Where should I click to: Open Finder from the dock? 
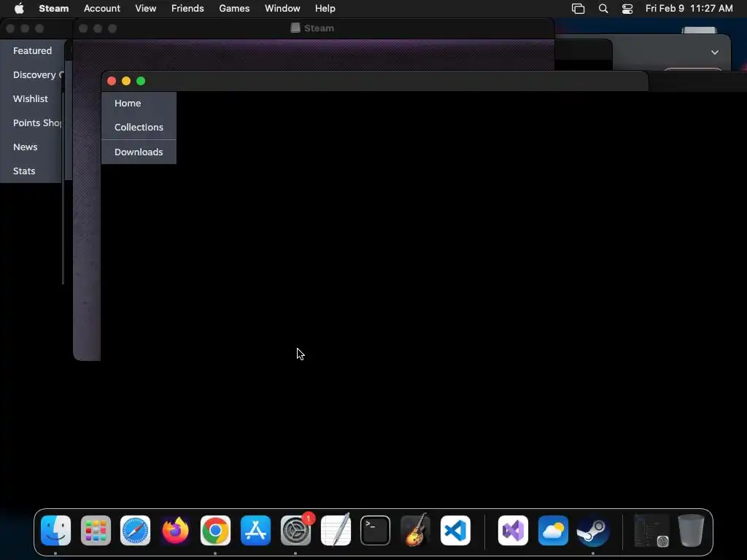55,531
